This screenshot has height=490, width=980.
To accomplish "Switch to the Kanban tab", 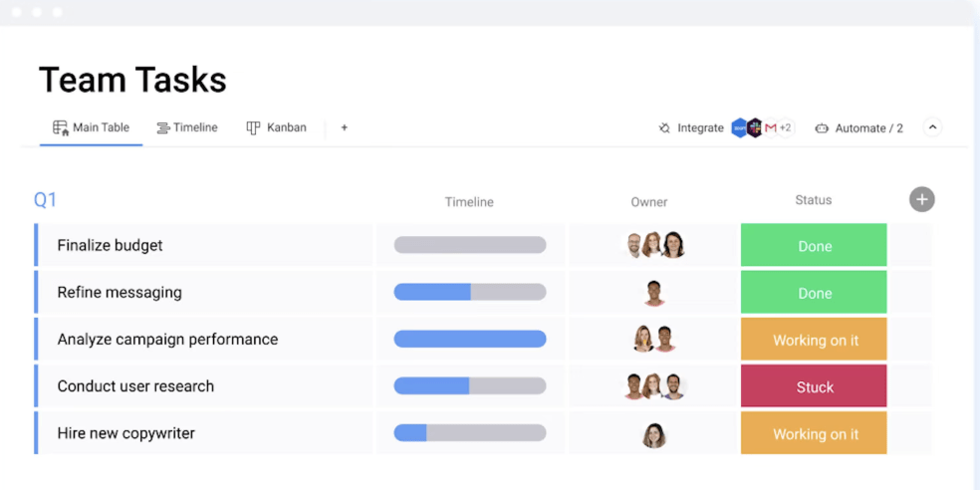I will point(277,127).
